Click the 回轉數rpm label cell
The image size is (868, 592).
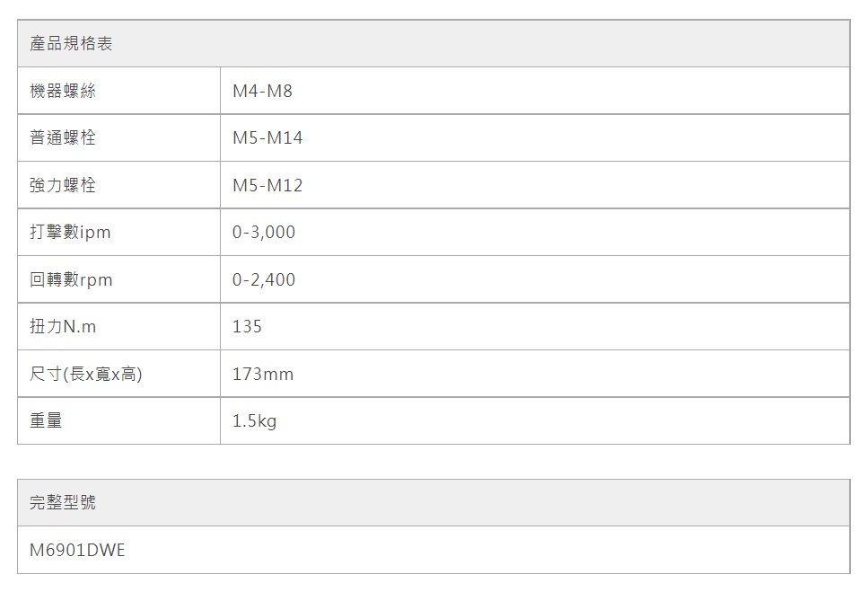71,280
